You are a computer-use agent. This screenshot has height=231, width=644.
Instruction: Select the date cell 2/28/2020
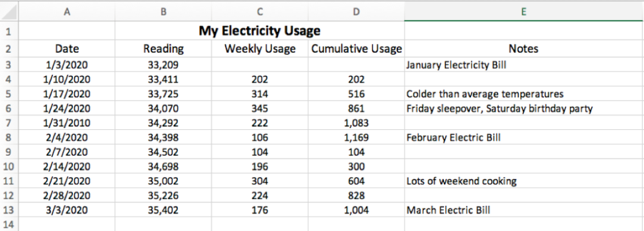[67, 196]
